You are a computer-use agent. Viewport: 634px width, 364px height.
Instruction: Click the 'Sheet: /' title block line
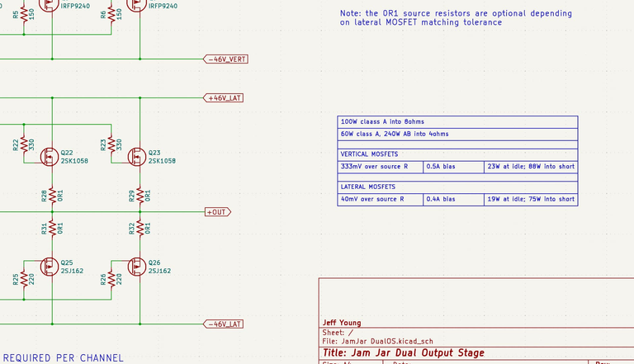pyautogui.click(x=338, y=333)
